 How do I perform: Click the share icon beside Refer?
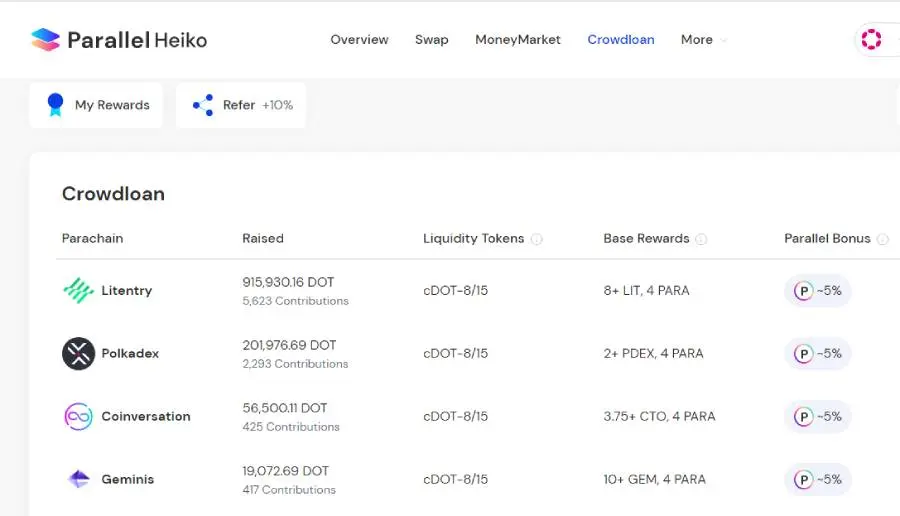[203, 105]
